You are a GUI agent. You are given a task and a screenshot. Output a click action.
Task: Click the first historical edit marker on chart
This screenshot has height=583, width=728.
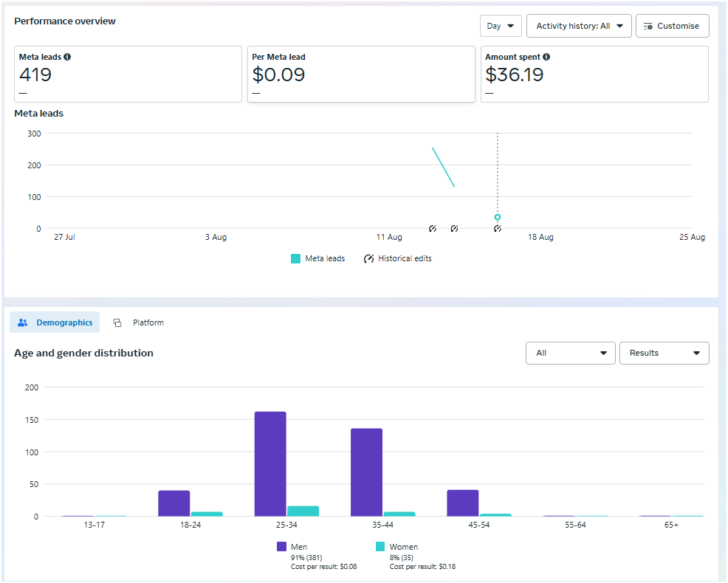[433, 229]
